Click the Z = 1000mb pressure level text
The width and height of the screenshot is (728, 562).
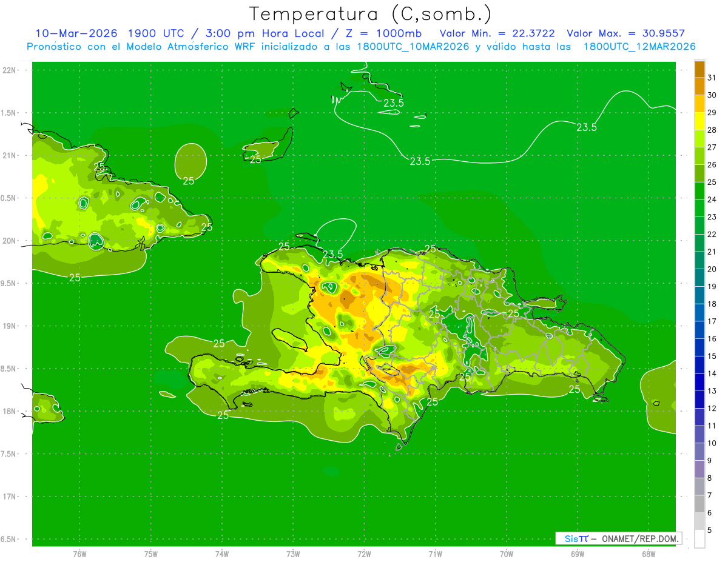[x=387, y=33]
